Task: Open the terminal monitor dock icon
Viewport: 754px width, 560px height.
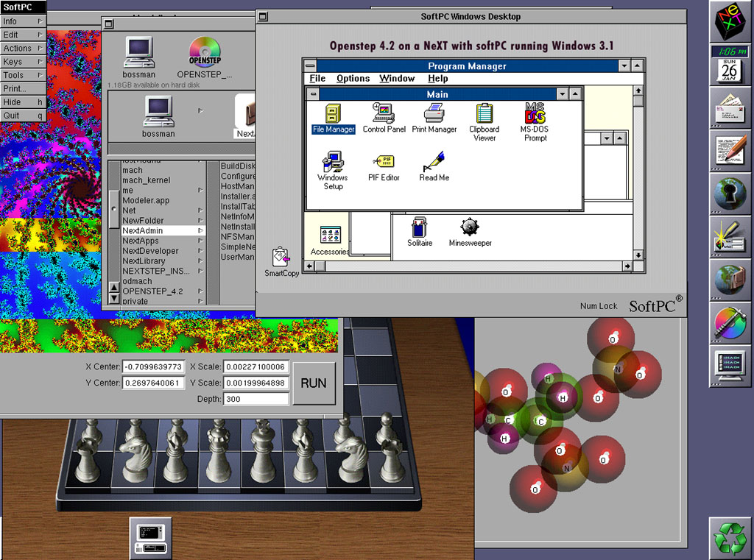Action: click(730, 366)
